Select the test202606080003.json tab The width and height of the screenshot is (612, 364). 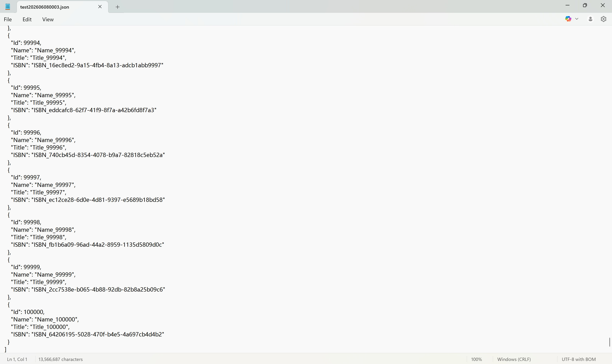point(45,7)
